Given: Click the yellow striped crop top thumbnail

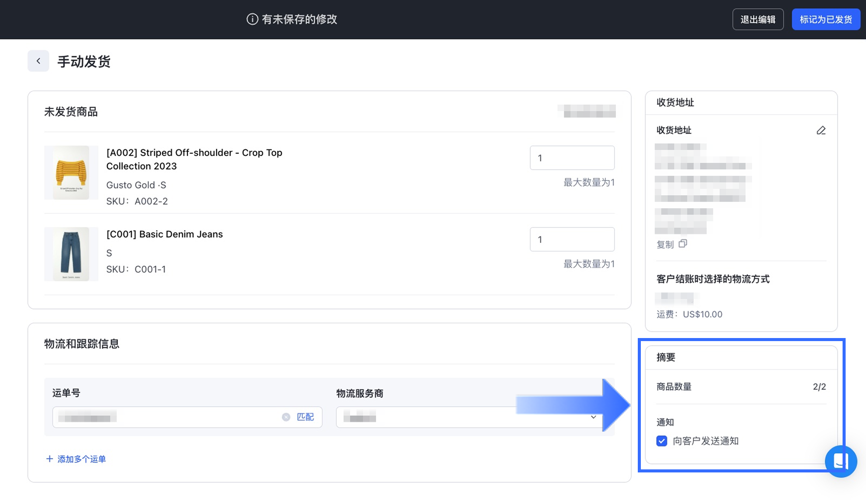Looking at the screenshot, I should tap(71, 173).
